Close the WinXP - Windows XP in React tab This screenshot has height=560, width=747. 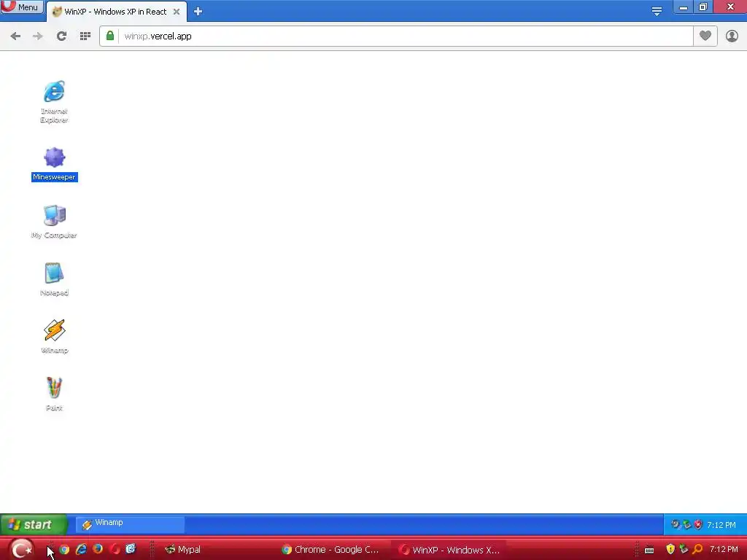click(177, 12)
